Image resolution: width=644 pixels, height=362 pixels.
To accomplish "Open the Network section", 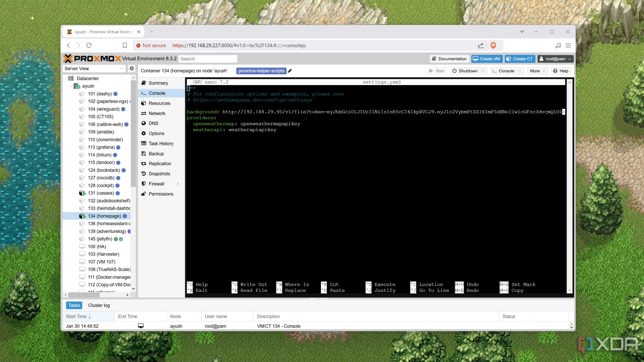I will (x=161, y=113).
